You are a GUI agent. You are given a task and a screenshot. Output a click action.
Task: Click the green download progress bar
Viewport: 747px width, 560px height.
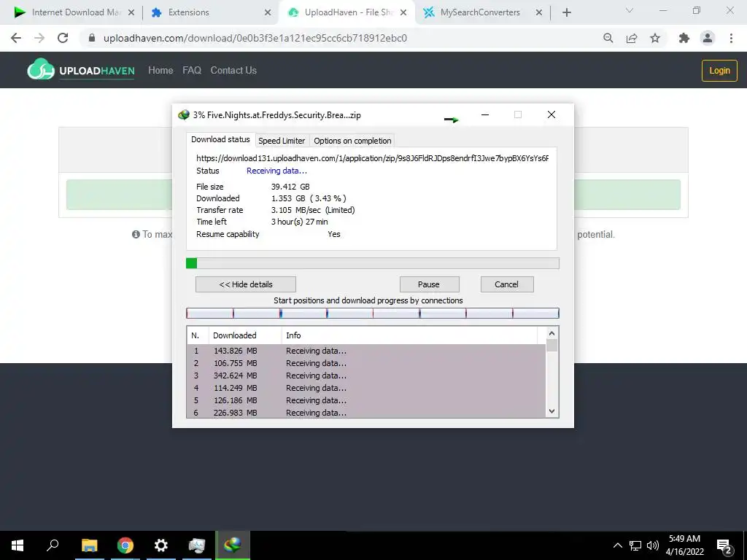click(x=373, y=263)
